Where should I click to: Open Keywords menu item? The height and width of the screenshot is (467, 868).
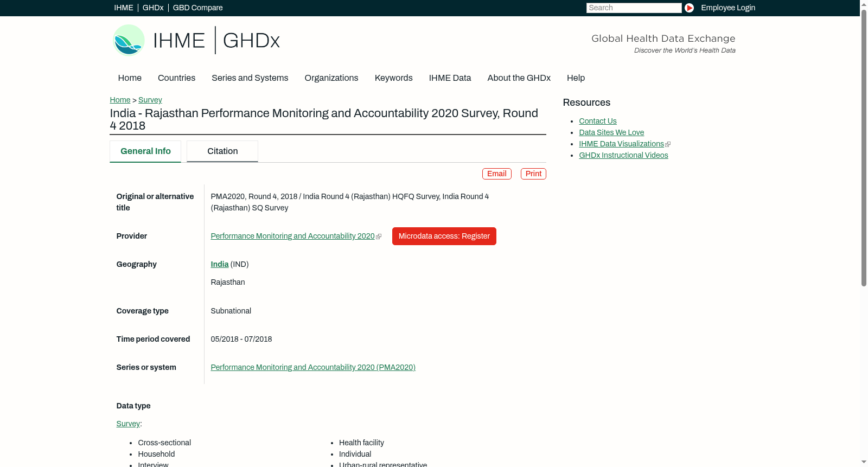coord(393,78)
